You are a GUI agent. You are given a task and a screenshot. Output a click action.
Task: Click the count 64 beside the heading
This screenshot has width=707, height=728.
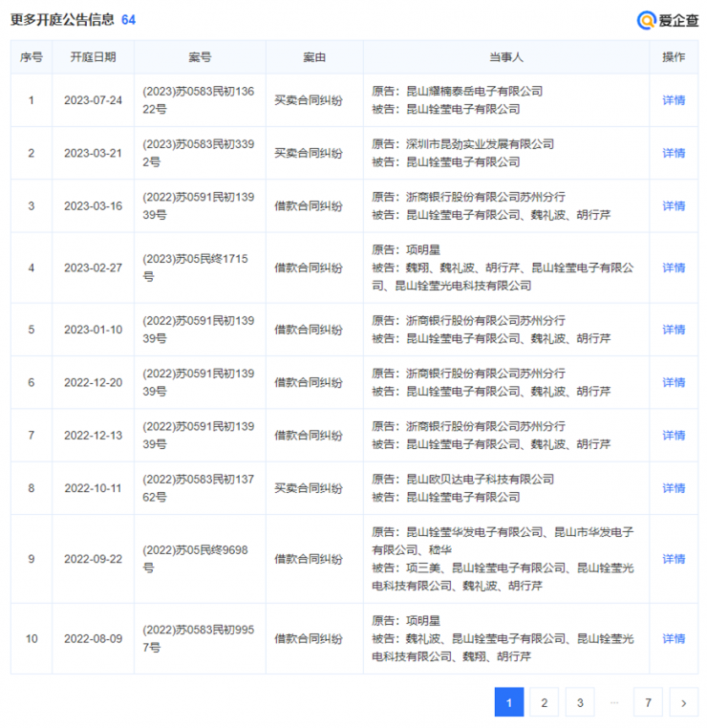point(128,20)
